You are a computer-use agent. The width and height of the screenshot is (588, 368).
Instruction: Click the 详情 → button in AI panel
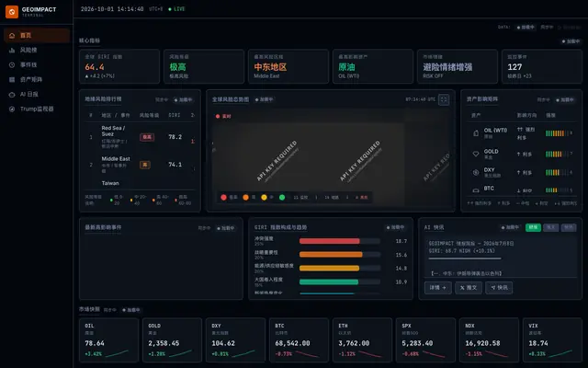coord(438,288)
